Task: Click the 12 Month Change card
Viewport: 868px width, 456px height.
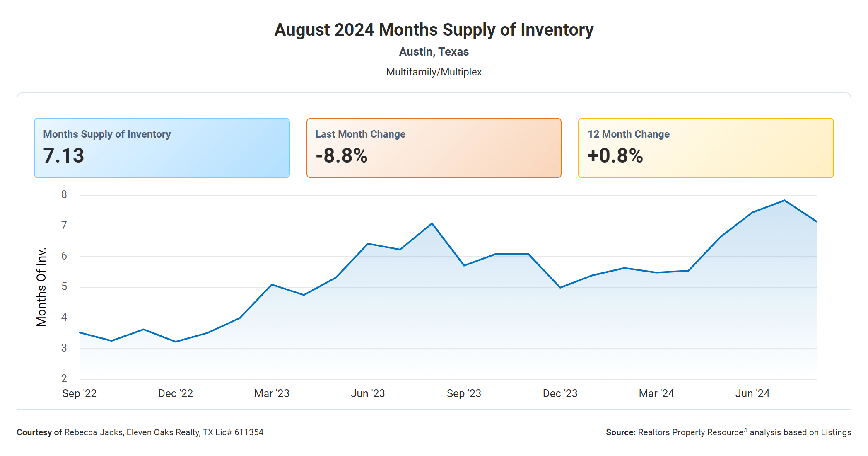Action: (706, 148)
